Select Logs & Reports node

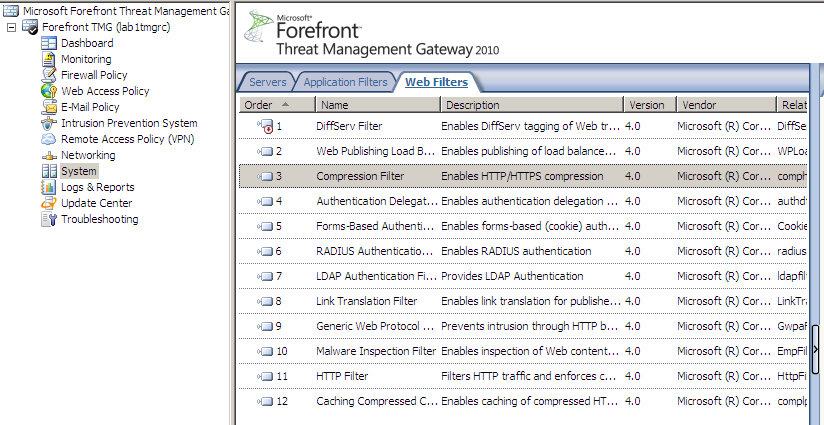[97, 187]
